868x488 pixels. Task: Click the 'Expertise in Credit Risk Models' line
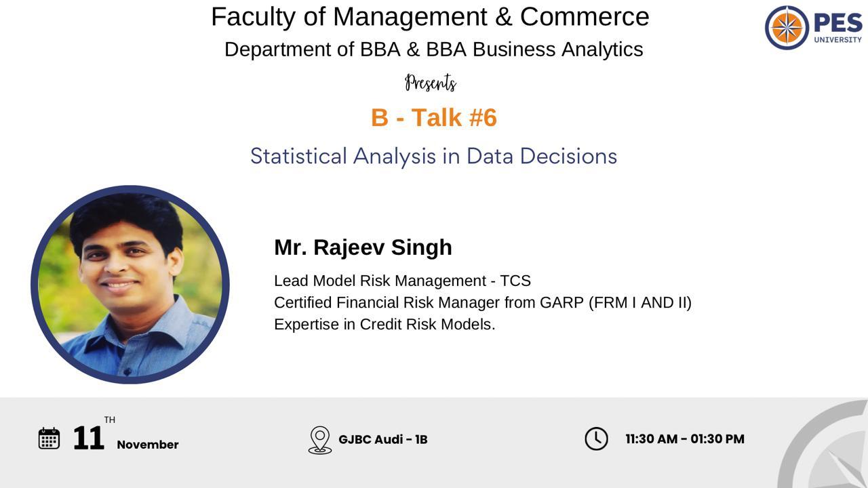point(384,324)
